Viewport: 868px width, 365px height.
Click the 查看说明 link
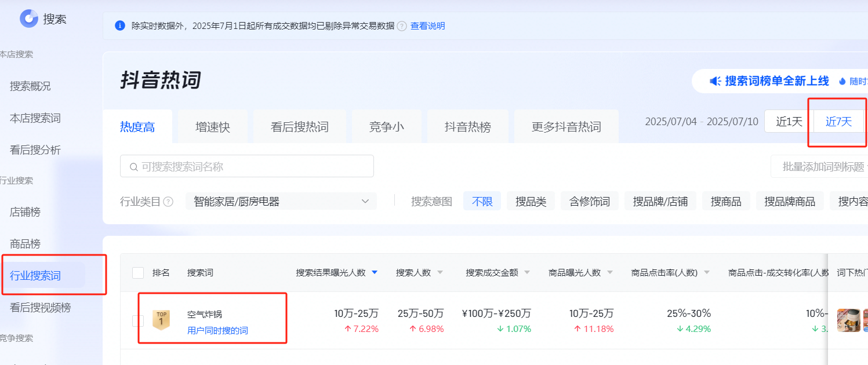[x=428, y=26]
